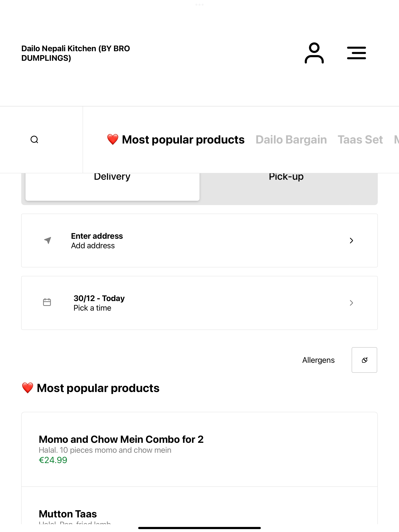The height and width of the screenshot is (532, 399).
Task: Click the Halal. 10 pieces momo description
Action: [105, 450]
